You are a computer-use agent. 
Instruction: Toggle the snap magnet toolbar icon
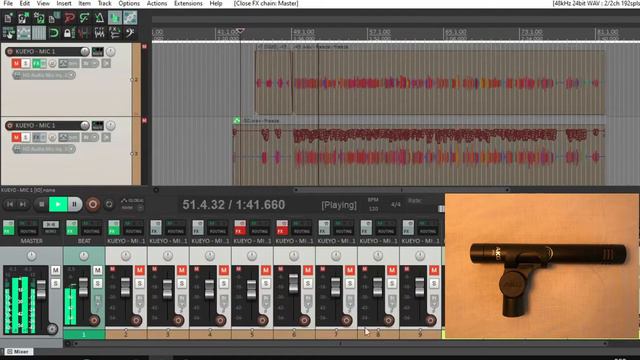coord(54,33)
